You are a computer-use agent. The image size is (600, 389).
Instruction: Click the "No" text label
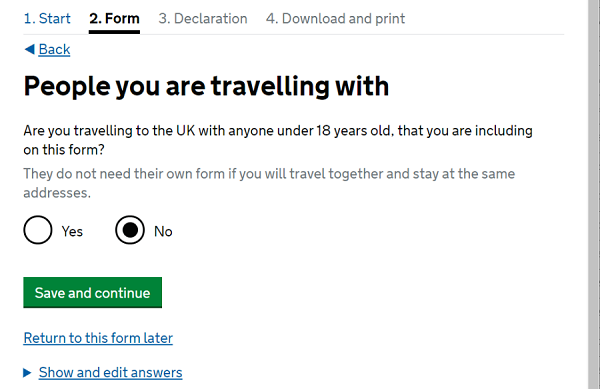(x=163, y=231)
